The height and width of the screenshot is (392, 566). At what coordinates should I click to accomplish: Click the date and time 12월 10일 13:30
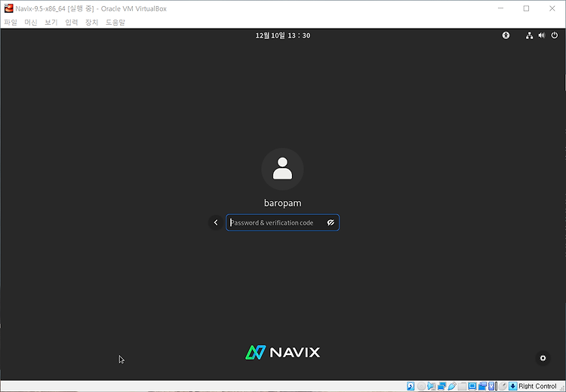coord(283,35)
